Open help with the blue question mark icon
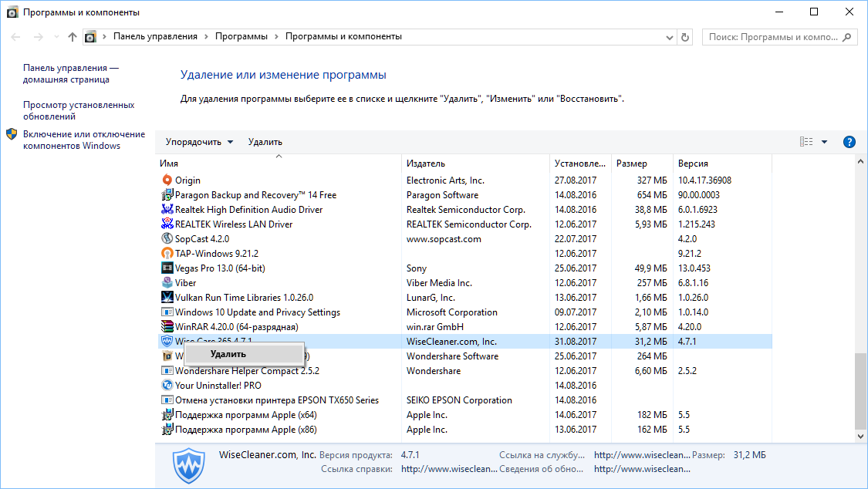868x489 pixels. click(849, 142)
